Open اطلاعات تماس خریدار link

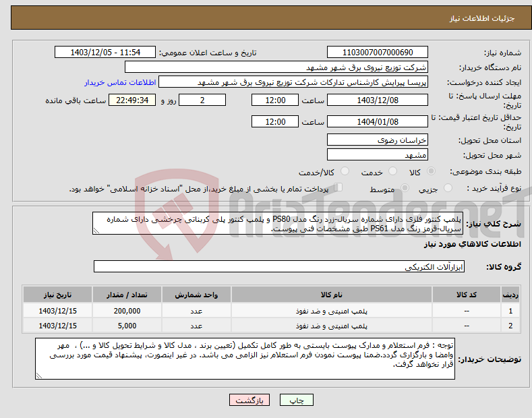point(120,82)
